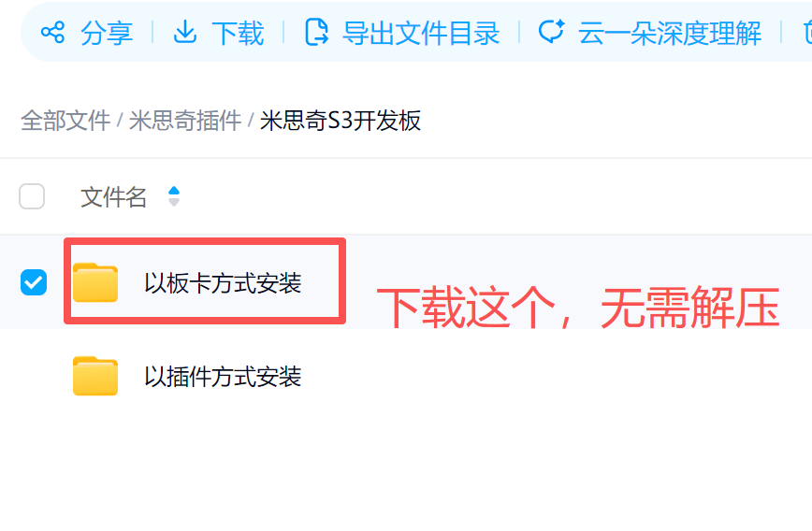Sort descending with the gray down arrow

tap(174, 202)
